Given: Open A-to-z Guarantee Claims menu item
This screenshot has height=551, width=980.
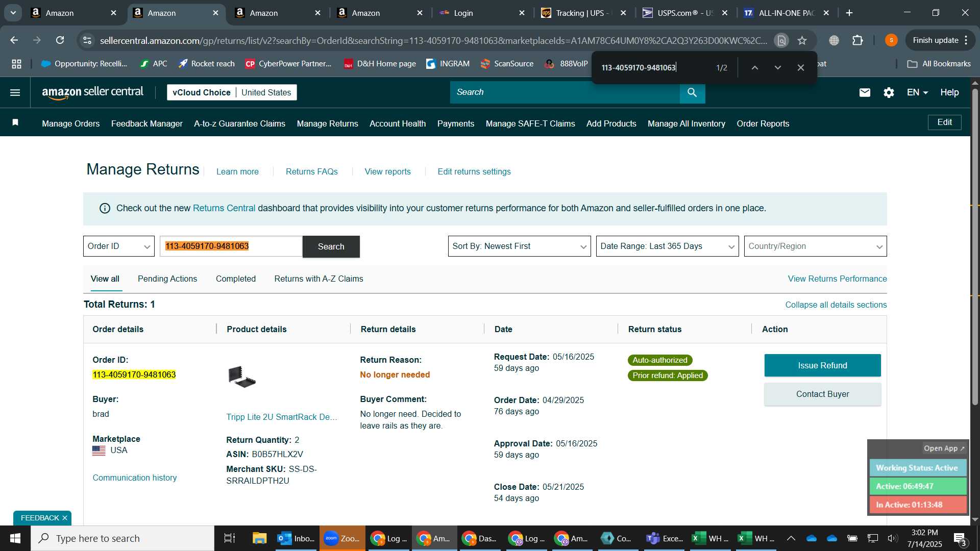Looking at the screenshot, I should (239, 123).
